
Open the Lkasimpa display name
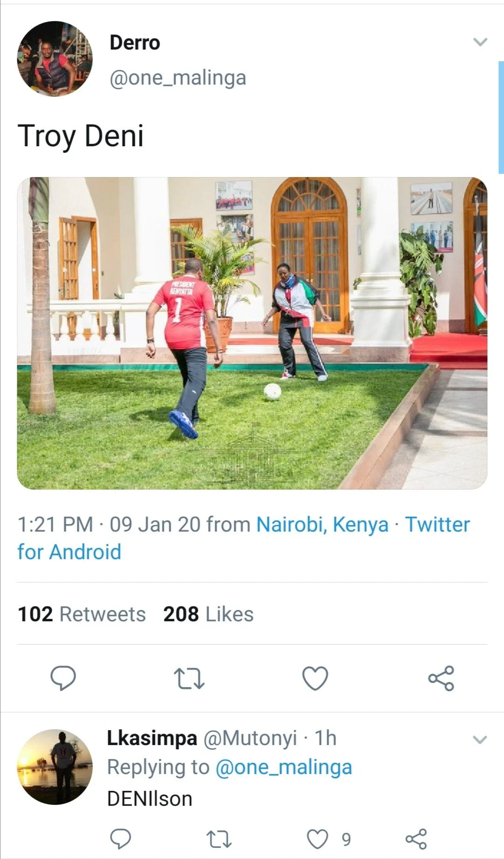(x=152, y=738)
